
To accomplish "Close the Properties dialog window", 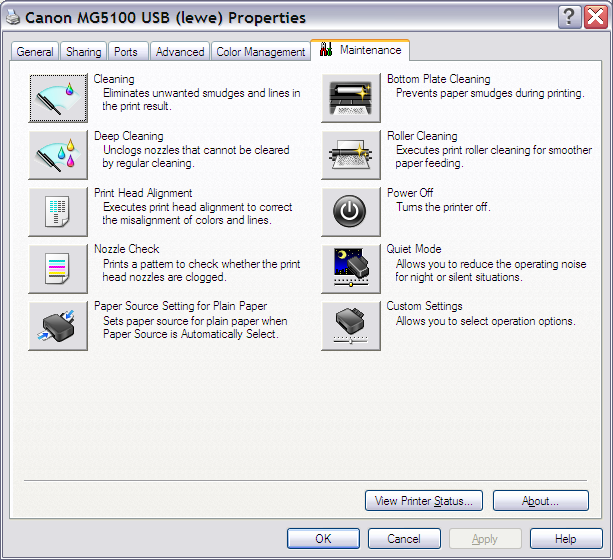I will (596, 17).
